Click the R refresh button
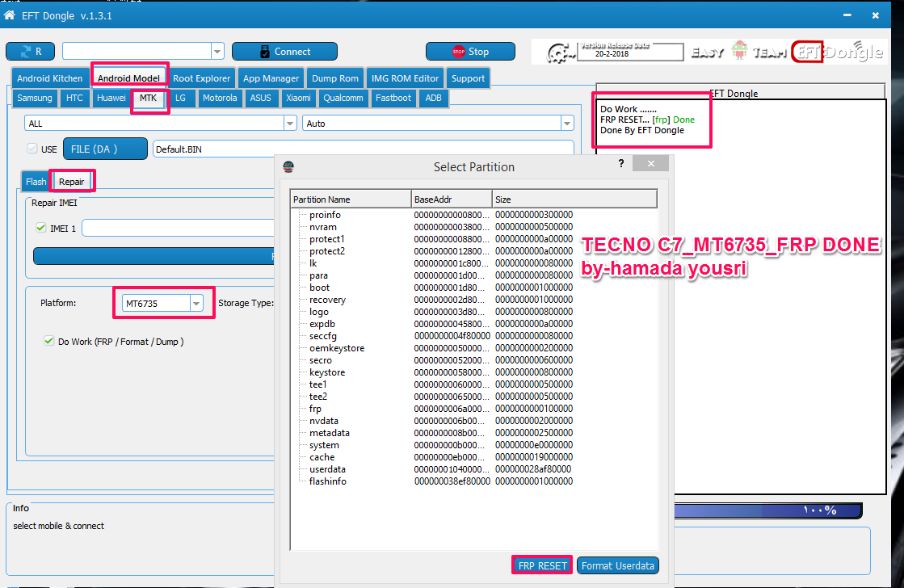Viewport: 904px width, 588px height. [31, 52]
